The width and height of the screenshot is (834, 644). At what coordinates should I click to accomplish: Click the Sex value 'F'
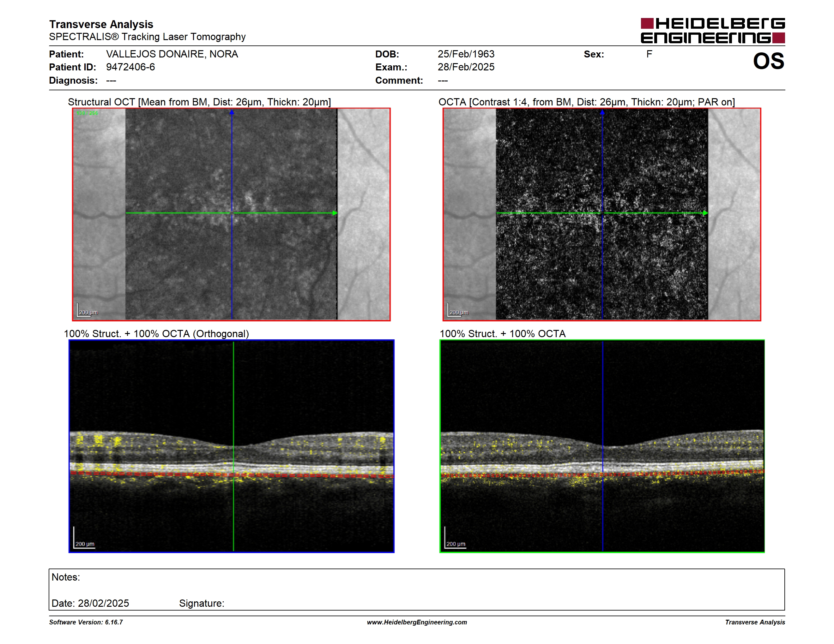[x=649, y=54]
